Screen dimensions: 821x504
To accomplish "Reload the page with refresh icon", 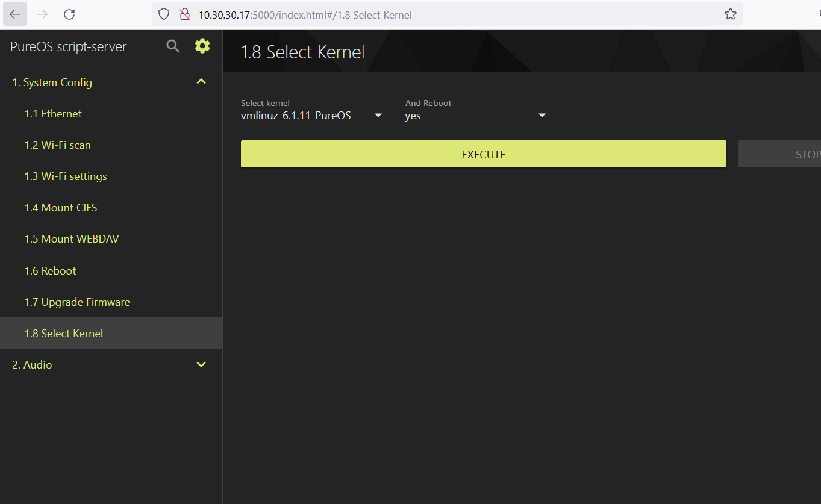I will (69, 14).
